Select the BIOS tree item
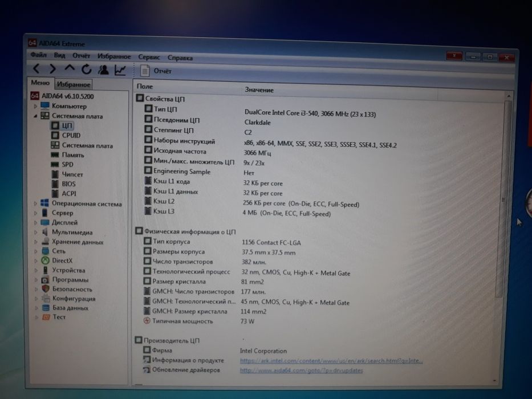532x399 pixels. pyautogui.click(x=63, y=184)
